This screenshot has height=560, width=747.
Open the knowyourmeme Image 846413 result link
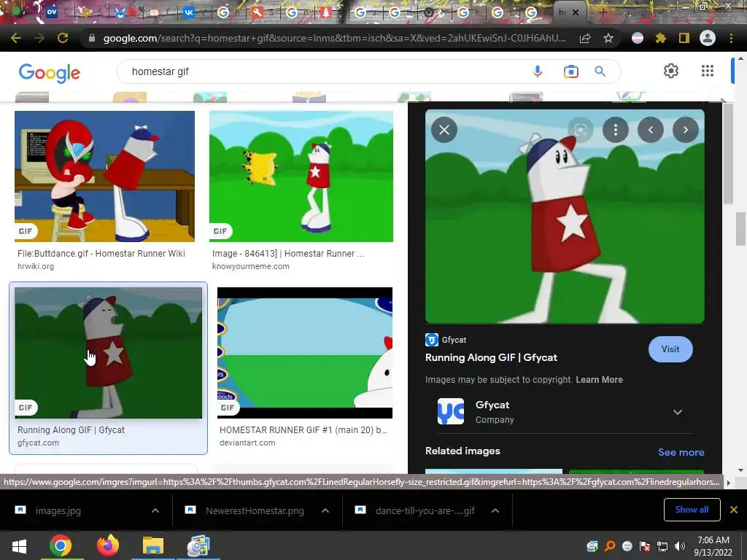288,253
